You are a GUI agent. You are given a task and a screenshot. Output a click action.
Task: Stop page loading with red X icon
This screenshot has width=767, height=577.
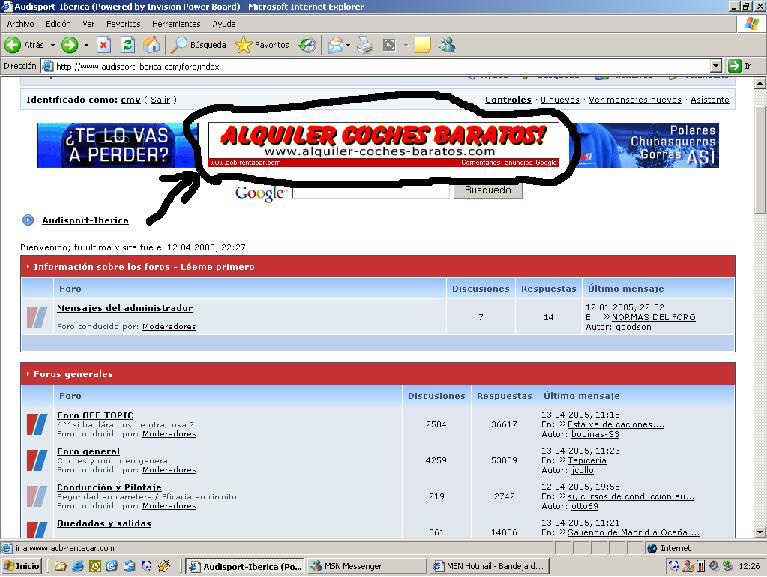tap(103, 45)
